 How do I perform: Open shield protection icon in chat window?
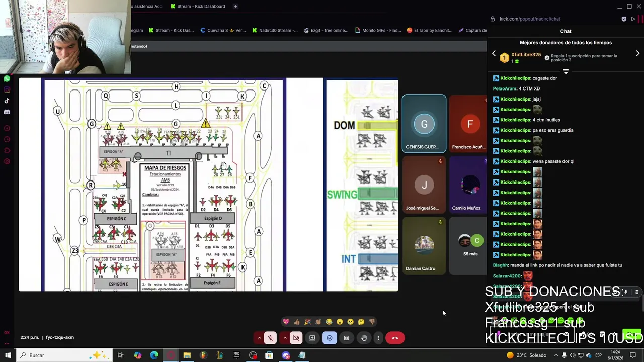(624, 19)
